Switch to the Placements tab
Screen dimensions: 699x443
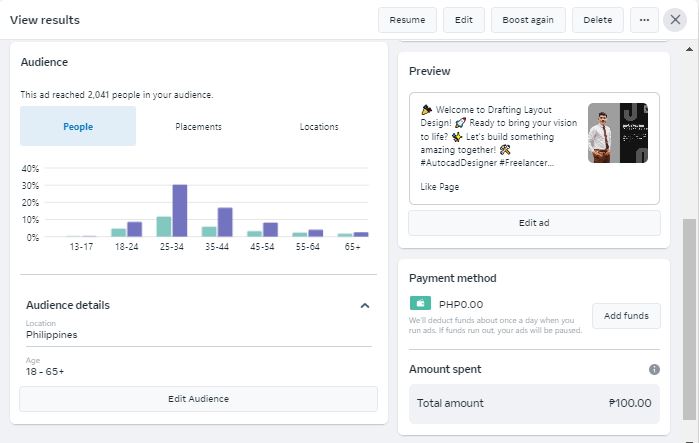tap(198, 127)
